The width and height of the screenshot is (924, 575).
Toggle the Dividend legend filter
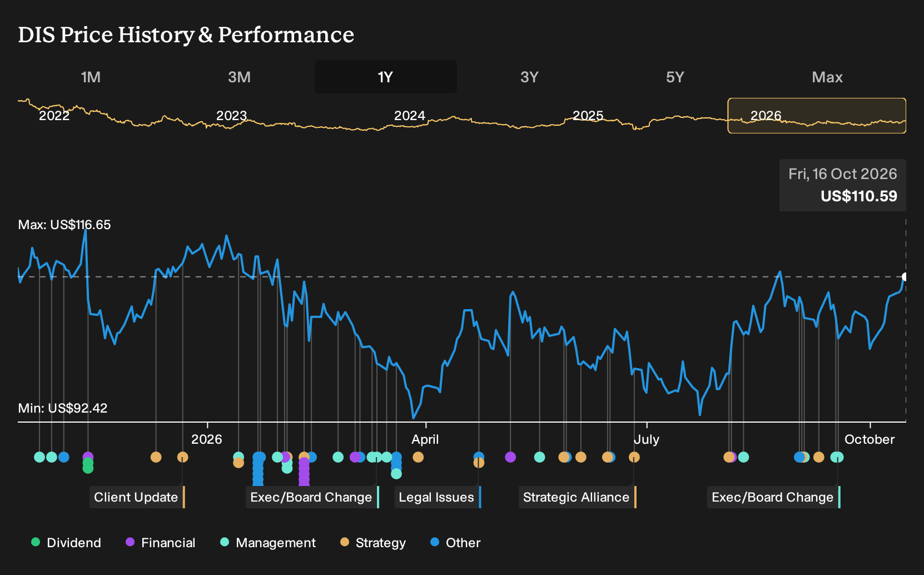coord(66,543)
